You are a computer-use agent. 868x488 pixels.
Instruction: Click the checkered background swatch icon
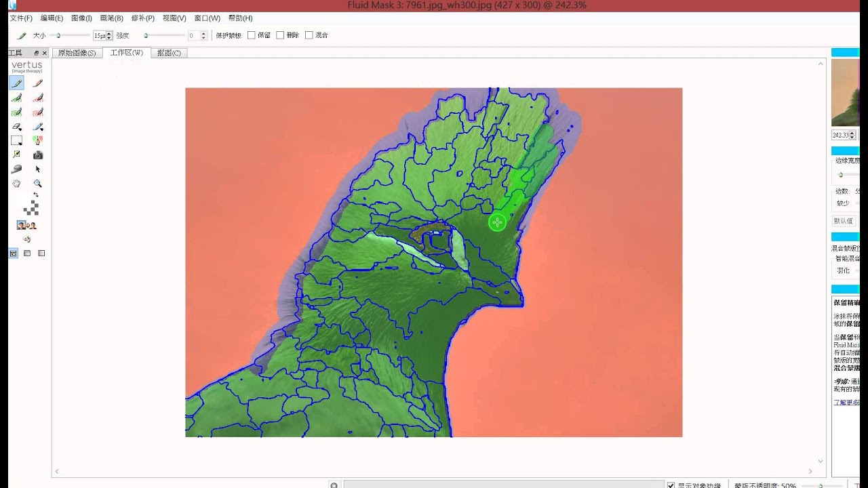coord(31,208)
